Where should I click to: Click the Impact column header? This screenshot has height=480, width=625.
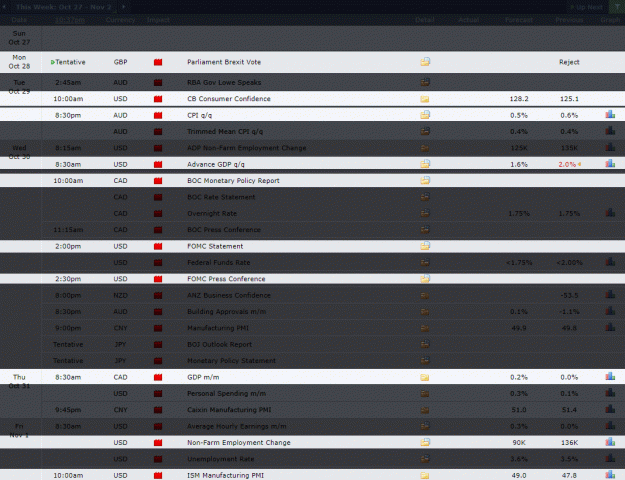pyautogui.click(x=158, y=20)
